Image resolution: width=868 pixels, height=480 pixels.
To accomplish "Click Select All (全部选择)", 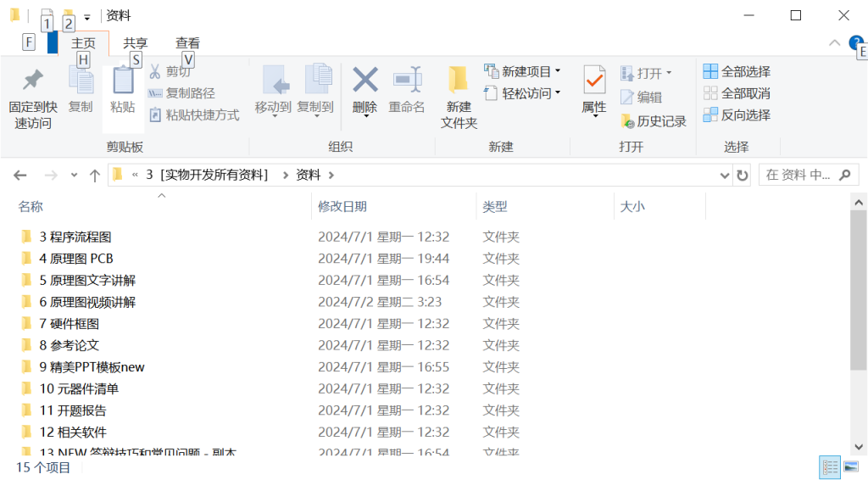I will [x=737, y=71].
